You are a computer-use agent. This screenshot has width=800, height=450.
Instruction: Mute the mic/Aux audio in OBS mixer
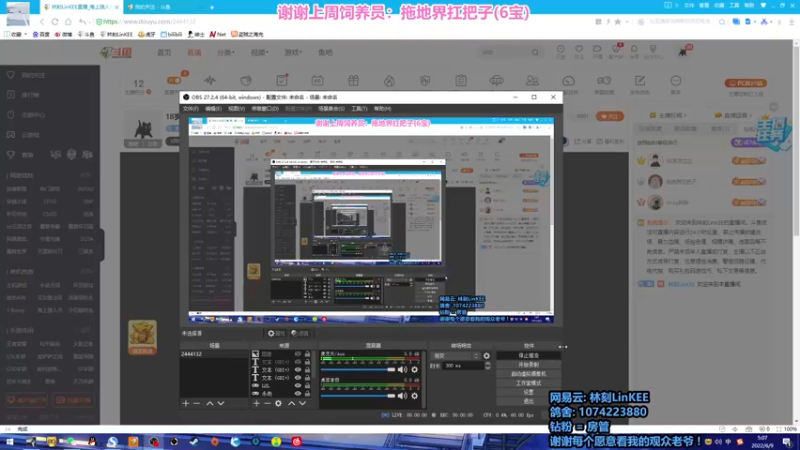403,369
